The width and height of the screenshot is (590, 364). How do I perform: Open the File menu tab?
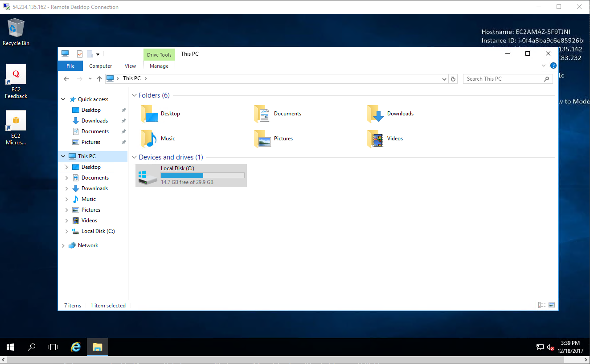coord(70,66)
